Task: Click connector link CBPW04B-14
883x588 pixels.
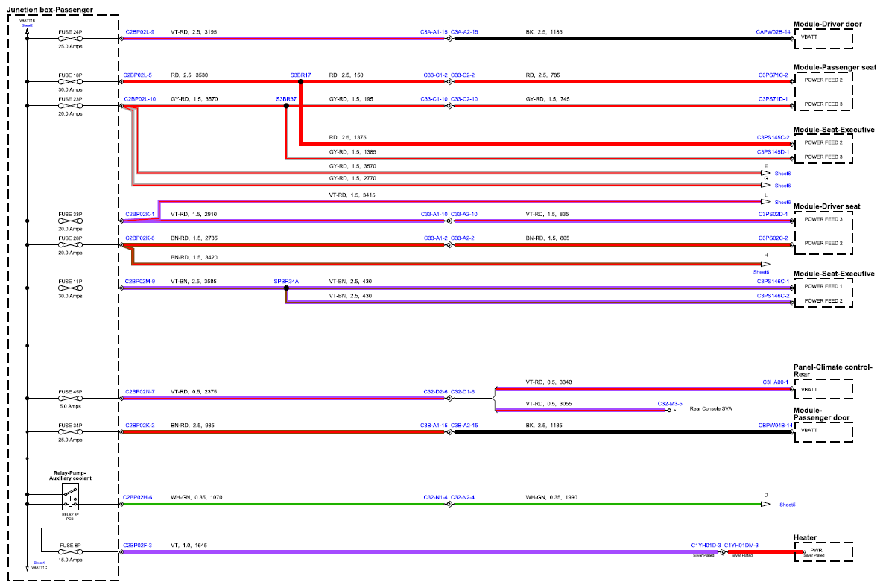Action: (775, 426)
